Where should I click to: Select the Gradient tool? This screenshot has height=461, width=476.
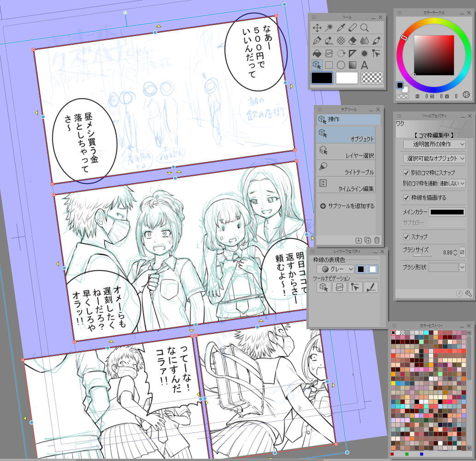[x=353, y=65]
